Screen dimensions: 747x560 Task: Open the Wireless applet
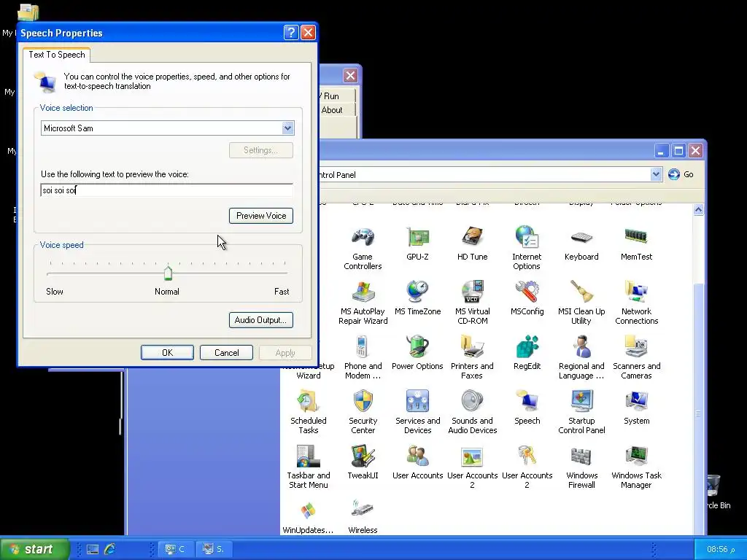tap(363, 517)
